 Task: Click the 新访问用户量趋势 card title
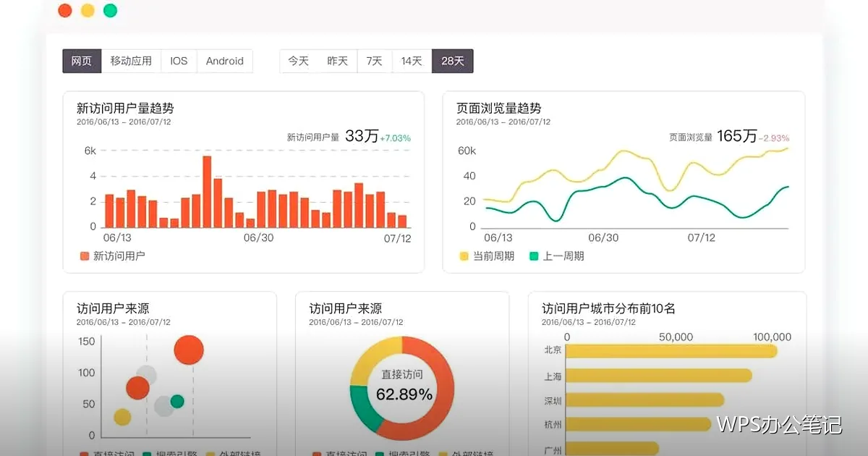tap(125, 109)
